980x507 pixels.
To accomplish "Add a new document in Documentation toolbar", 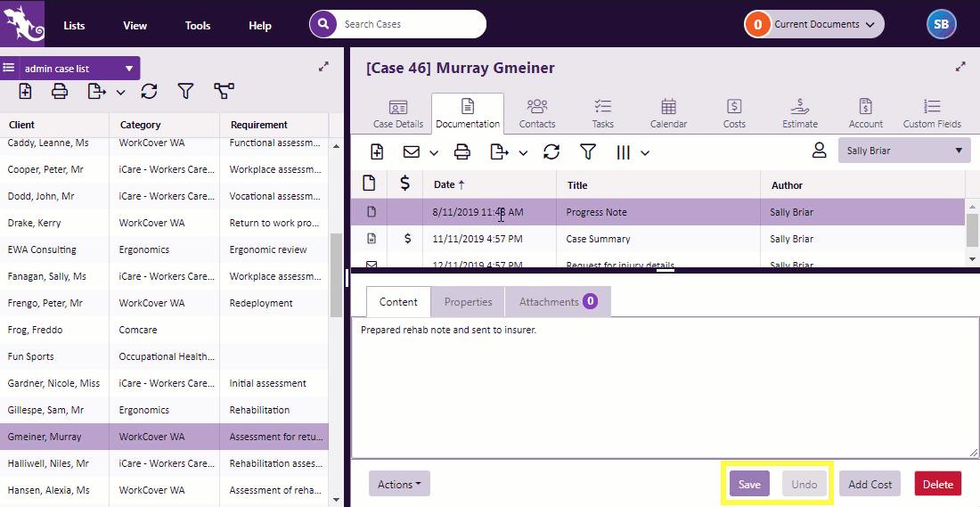I will tap(377, 152).
